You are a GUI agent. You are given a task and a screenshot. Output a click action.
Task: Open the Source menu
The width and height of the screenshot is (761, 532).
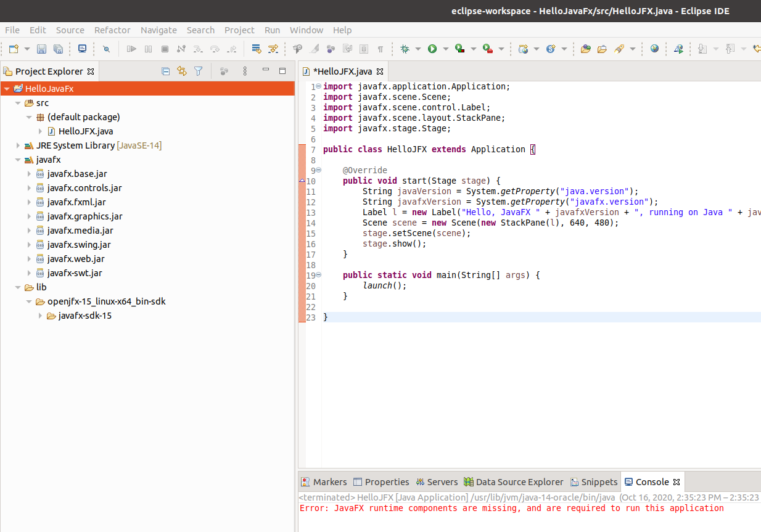70,30
